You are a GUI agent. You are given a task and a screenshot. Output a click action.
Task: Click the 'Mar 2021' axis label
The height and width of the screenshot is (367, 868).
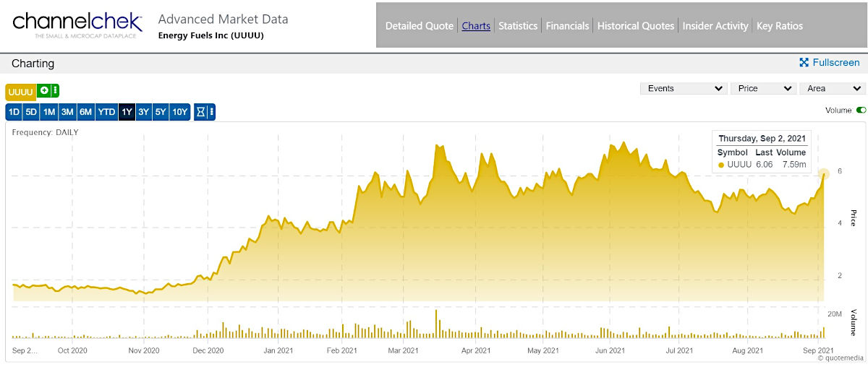click(x=404, y=350)
